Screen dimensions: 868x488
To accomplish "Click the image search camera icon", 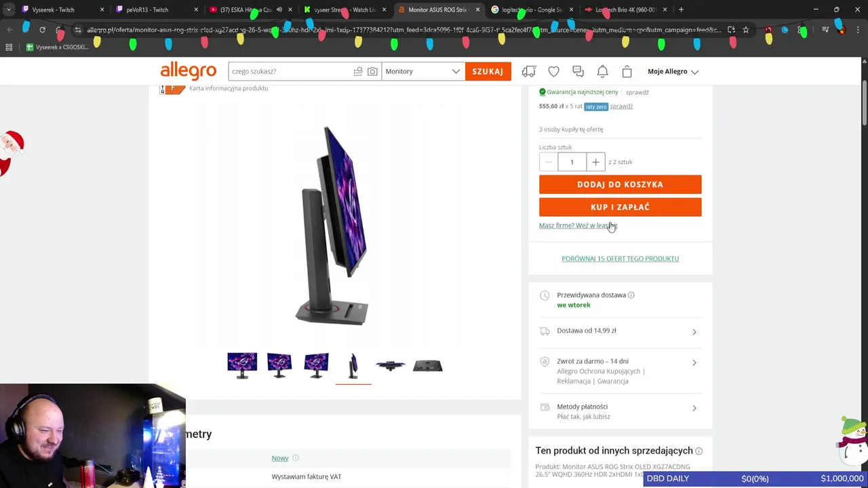I will pos(372,71).
